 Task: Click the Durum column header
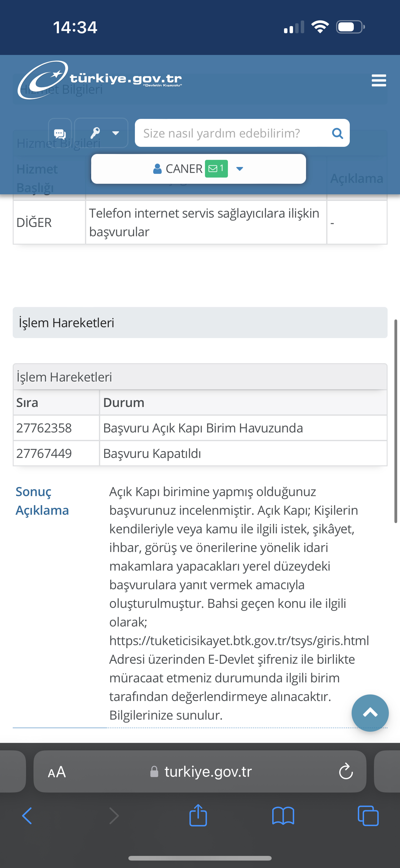[x=243, y=403]
